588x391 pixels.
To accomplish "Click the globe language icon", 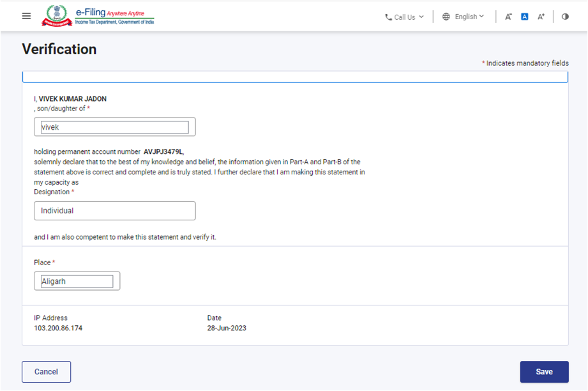I will point(446,17).
